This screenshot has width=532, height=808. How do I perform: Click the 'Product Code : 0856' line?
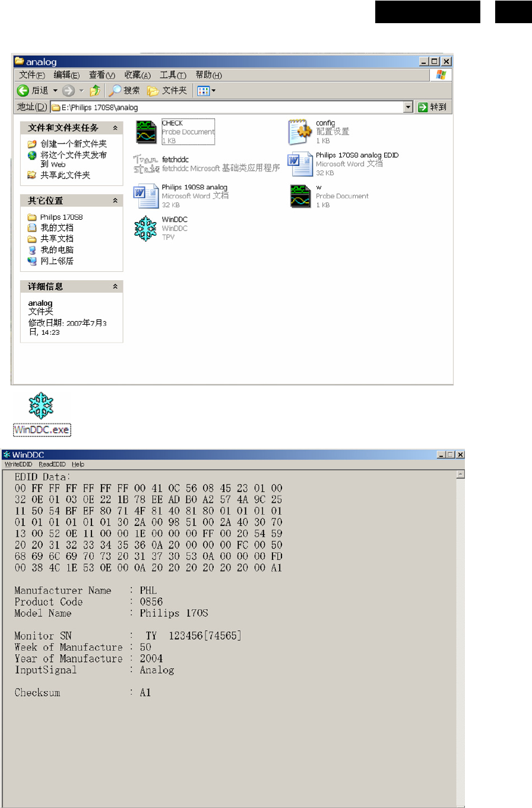pos(88,602)
